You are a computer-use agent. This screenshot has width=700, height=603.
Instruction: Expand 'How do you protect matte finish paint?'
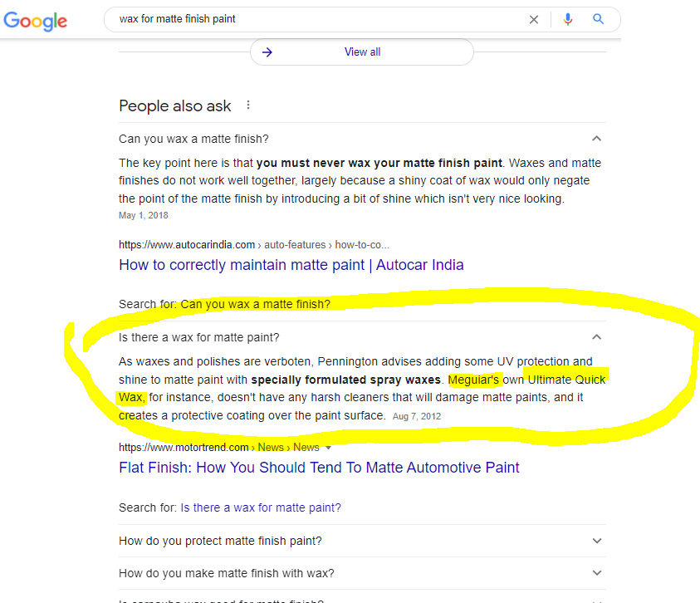362,541
